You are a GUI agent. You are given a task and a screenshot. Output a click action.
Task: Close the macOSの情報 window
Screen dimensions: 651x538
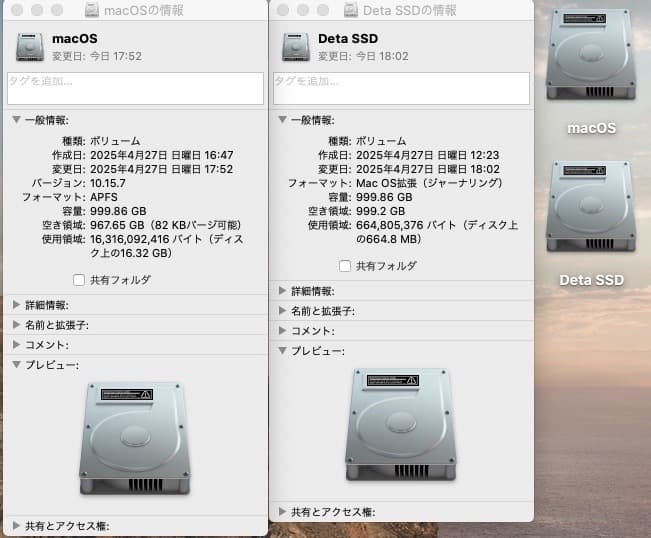pos(17,10)
